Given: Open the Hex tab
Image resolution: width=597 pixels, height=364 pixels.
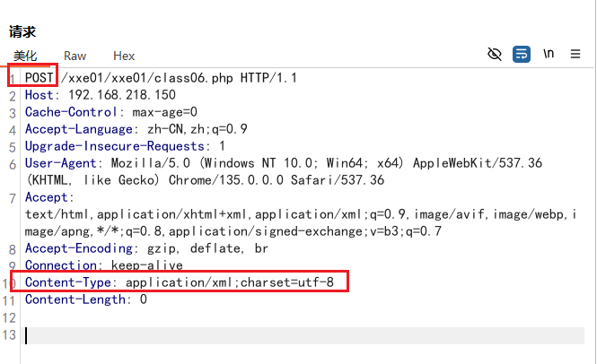Looking at the screenshot, I should [x=124, y=56].
